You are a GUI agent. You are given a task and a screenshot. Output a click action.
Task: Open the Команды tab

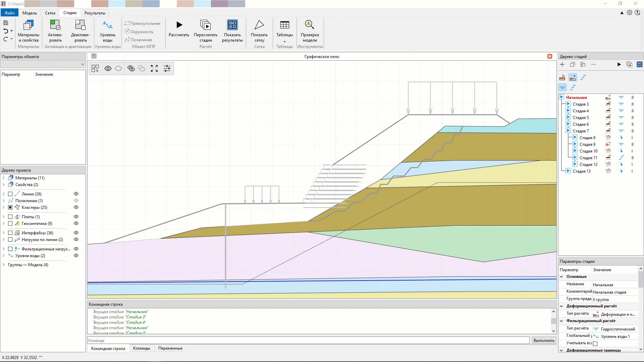click(x=142, y=348)
